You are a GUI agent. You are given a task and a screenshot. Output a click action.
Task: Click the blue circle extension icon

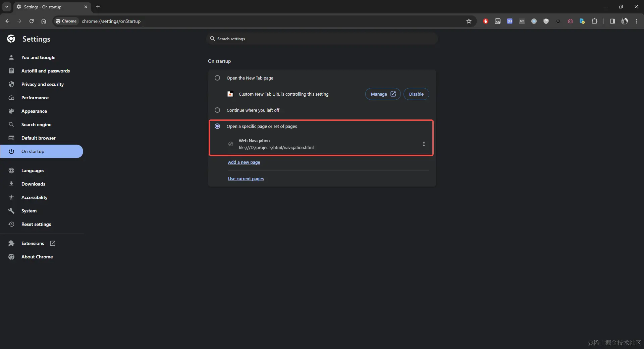(534, 21)
